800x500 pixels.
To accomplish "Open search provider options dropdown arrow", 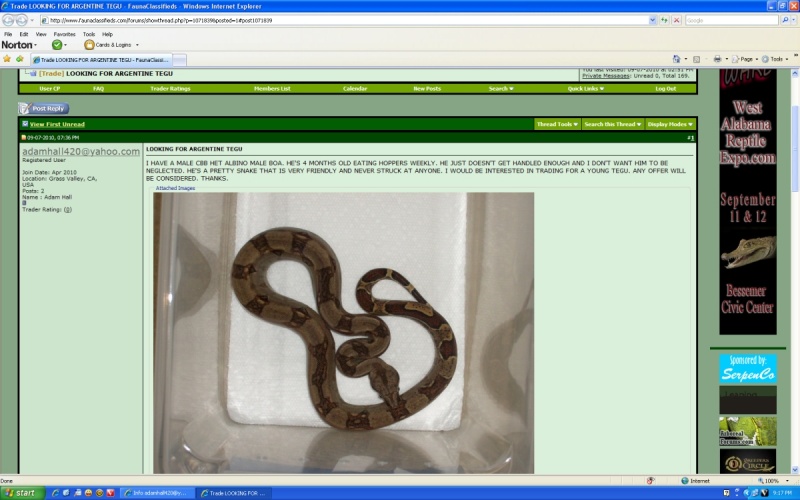I will [794, 20].
